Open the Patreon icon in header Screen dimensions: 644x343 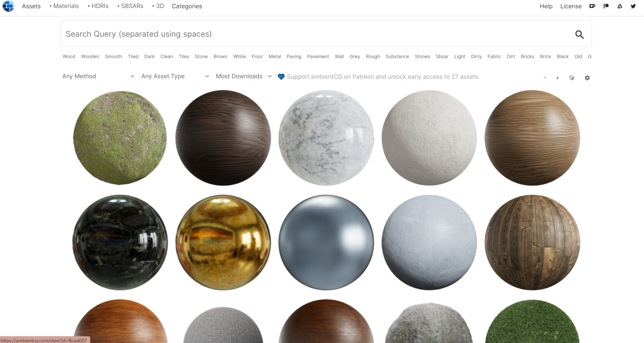point(606,6)
